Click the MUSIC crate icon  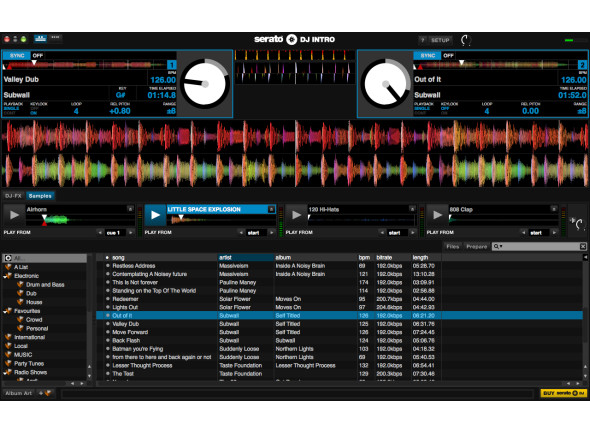8,355
